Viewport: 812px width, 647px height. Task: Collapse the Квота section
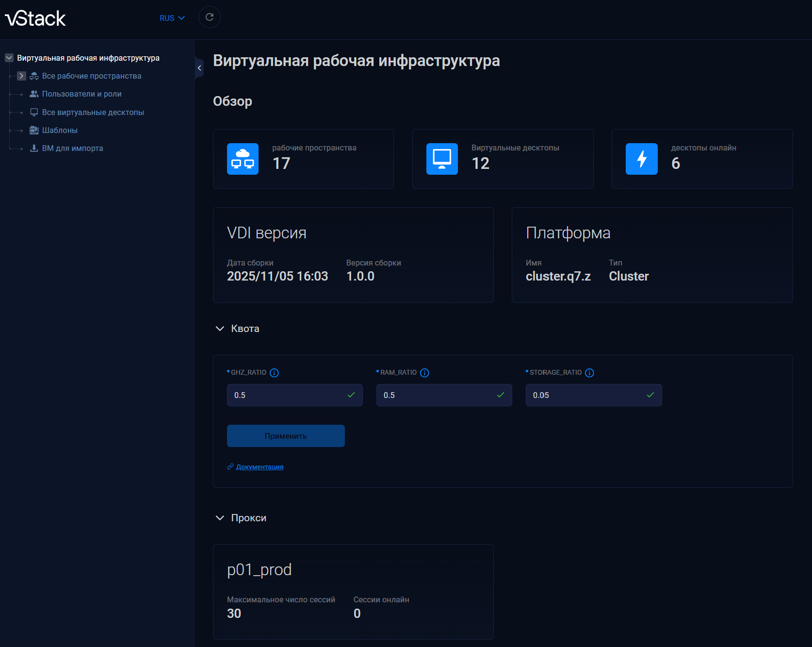pos(220,329)
